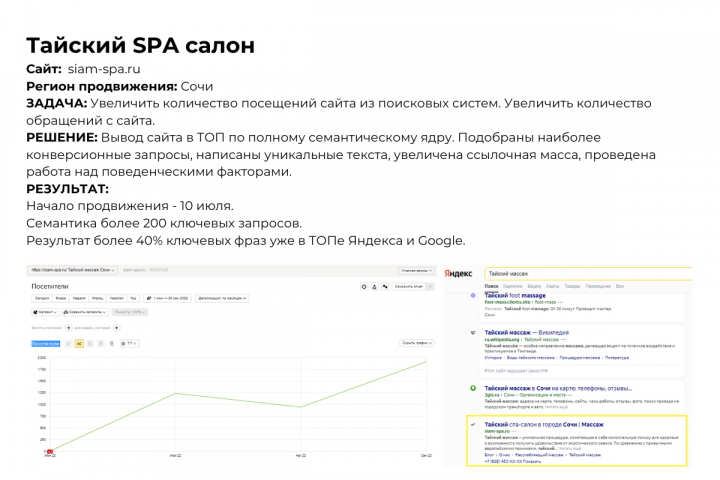Click siam-spa.ru green URL in result

click(x=497, y=431)
